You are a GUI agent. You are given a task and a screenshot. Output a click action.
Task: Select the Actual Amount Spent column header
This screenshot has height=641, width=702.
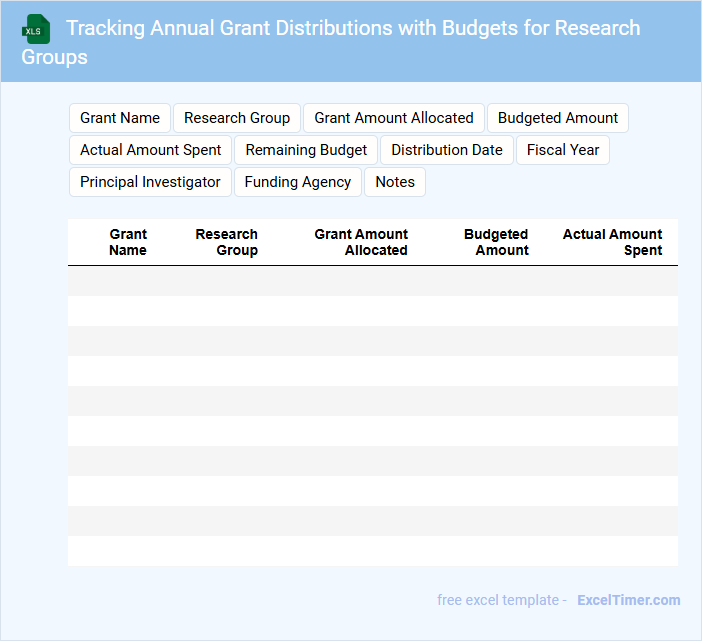coord(613,242)
